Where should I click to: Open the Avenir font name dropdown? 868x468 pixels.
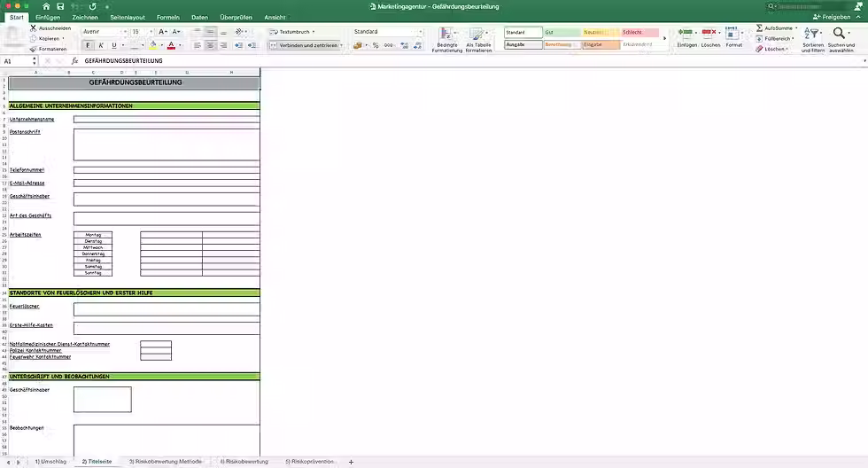tap(105, 32)
